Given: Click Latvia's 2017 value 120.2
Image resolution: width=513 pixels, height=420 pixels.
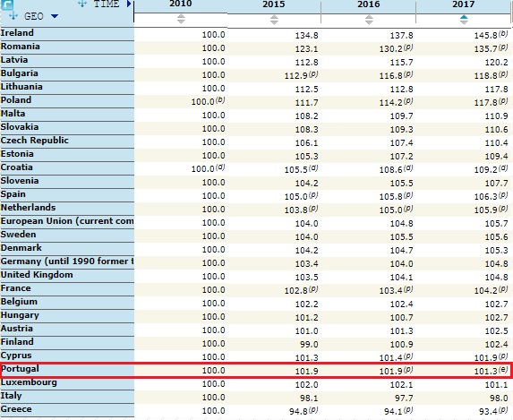Looking at the screenshot, I should (496, 62).
